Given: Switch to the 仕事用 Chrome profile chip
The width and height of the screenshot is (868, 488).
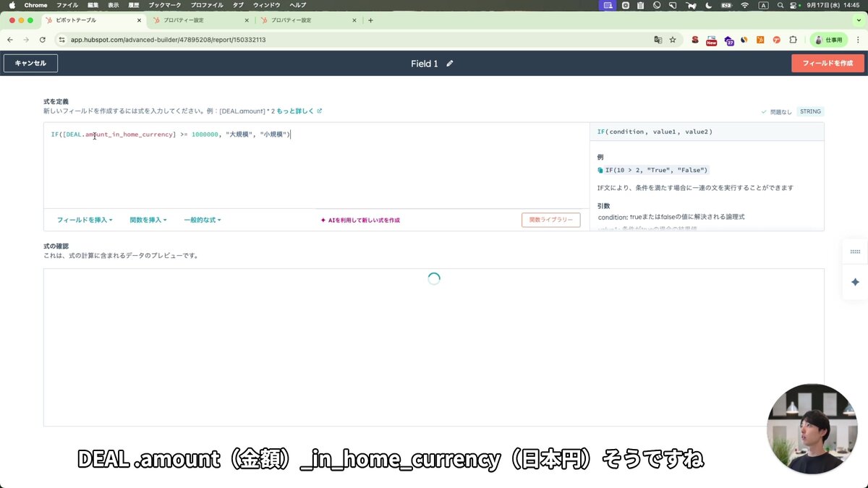Looking at the screenshot, I should pyautogui.click(x=829, y=40).
